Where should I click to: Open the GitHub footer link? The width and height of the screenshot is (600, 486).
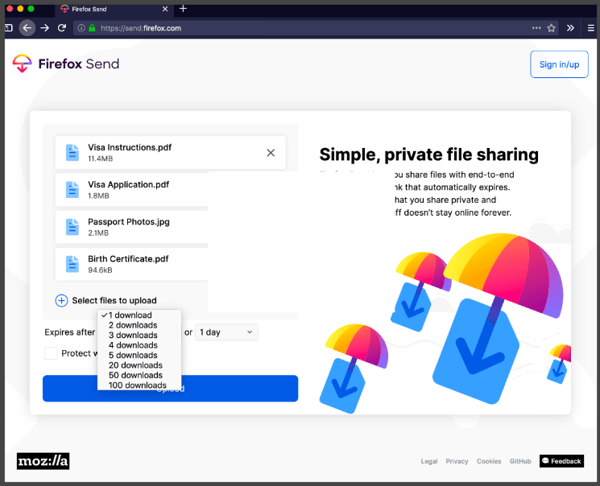click(520, 462)
